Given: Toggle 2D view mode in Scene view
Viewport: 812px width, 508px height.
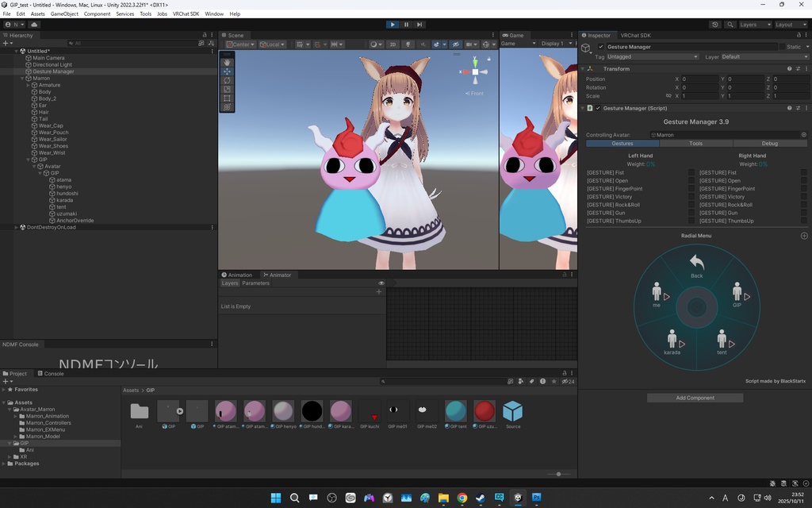Looking at the screenshot, I should [393, 44].
